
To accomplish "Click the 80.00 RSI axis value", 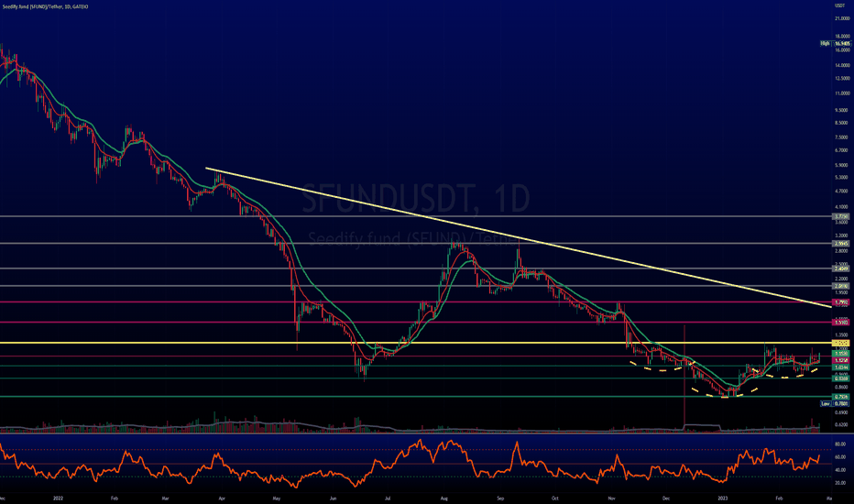I will point(840,444).
